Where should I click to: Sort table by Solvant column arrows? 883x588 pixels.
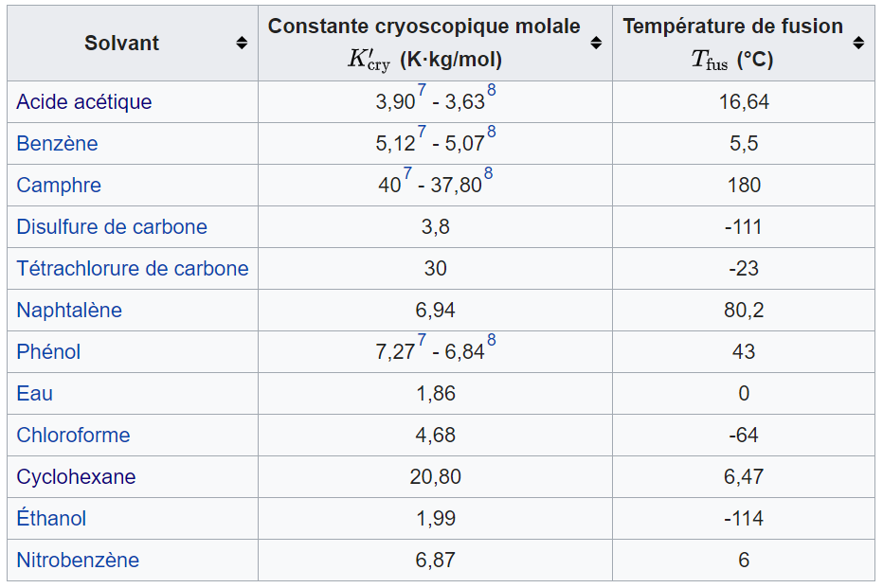(x=242, y=44)
